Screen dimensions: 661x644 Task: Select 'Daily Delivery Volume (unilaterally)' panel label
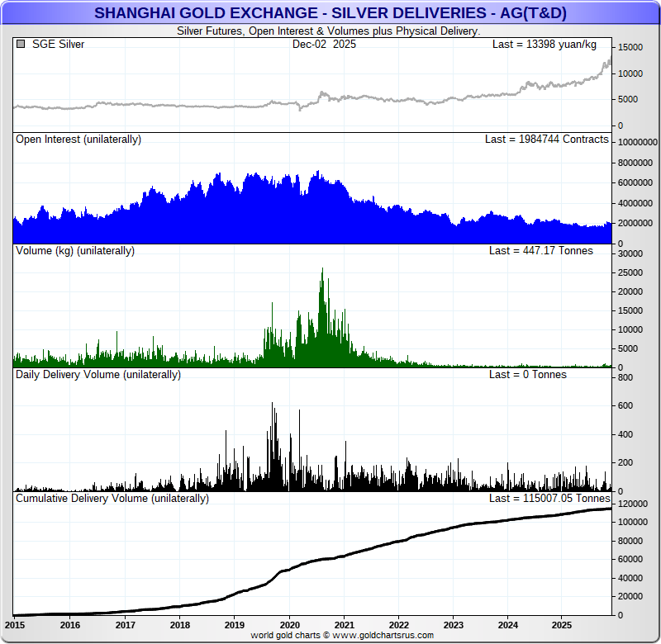coord(98,375)
